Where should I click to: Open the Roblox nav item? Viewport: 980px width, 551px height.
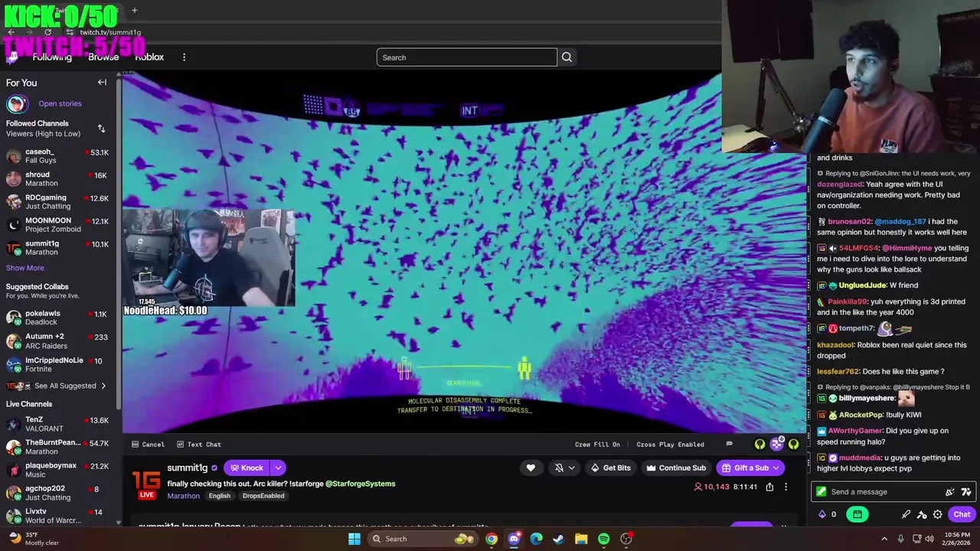pyautogui.click(x=149, y=57)
